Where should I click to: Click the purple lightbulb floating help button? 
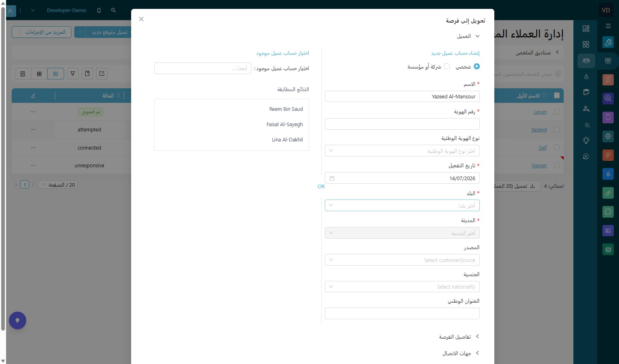click(17, 320)
